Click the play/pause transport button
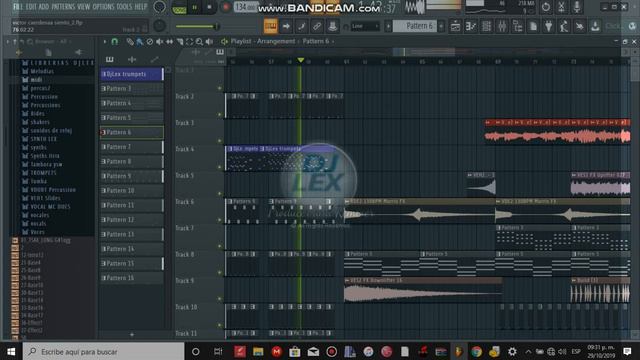Viewport: 640px width, 360px height. [195, 7]
